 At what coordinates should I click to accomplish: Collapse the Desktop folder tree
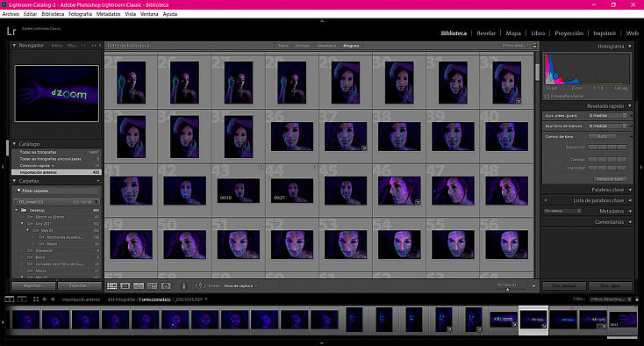17,210
